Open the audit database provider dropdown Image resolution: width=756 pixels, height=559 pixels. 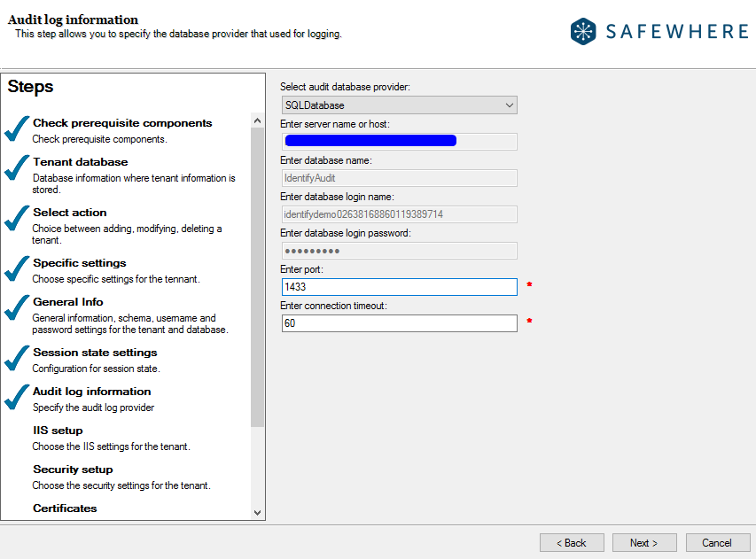(x=399, y=105)
